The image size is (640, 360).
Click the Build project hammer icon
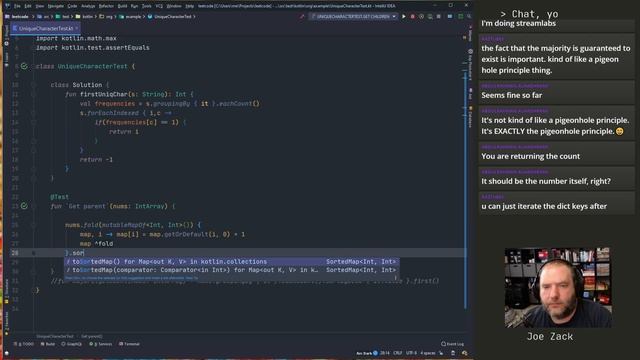coord(302,16)
